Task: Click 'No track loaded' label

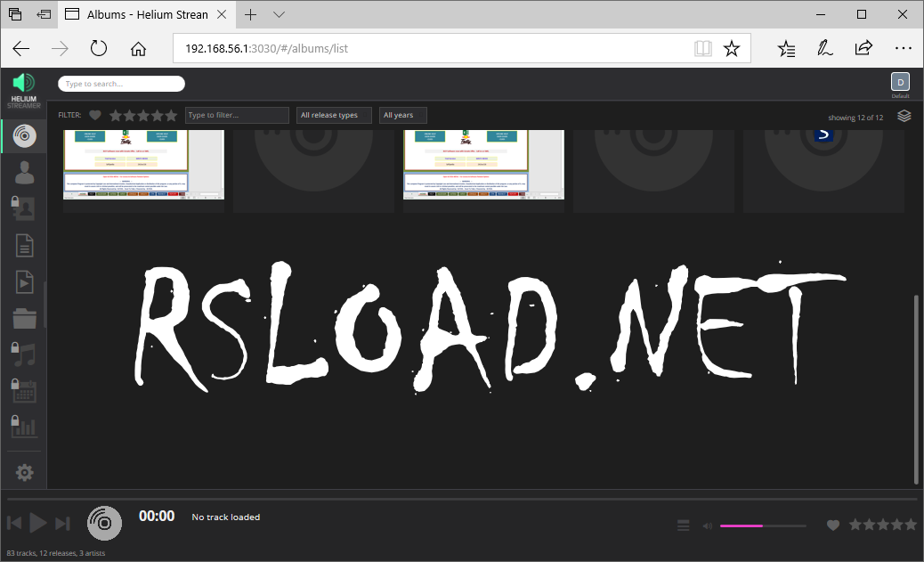Action: tap(226, 517)
